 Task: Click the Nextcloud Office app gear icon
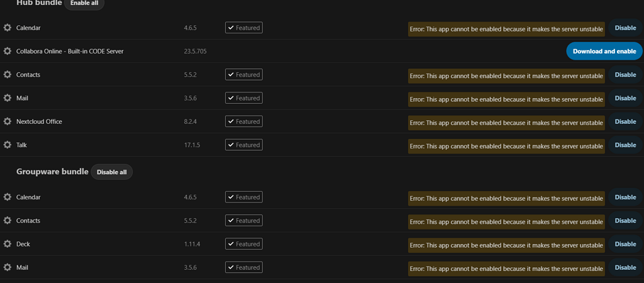[8, 121]
